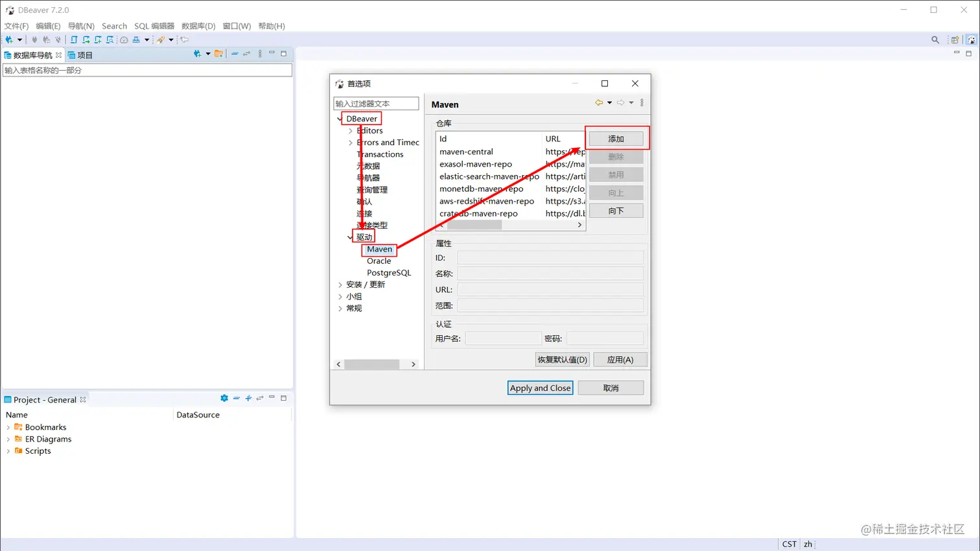The image size is (980, 551).
Task: Open dropdown arrow beside navigator new connection icon
Action: 208,54
